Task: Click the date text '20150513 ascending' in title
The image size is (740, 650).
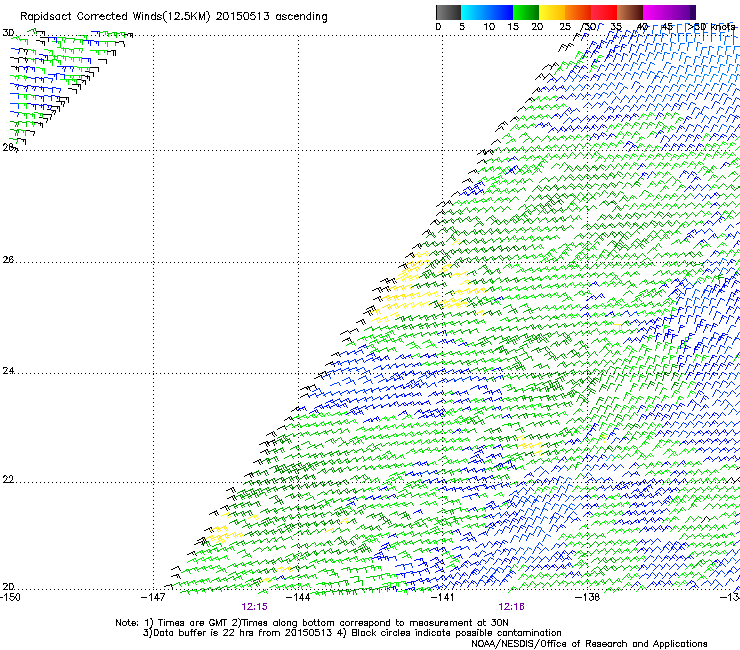Action: pyautogui.click(x=271, y=16)
